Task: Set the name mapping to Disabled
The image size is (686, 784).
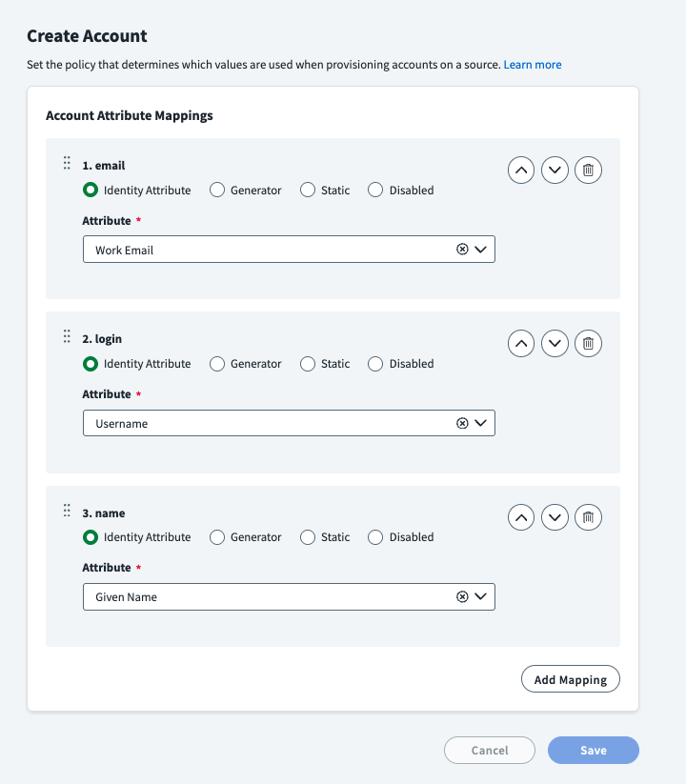Action: (375, 537)
